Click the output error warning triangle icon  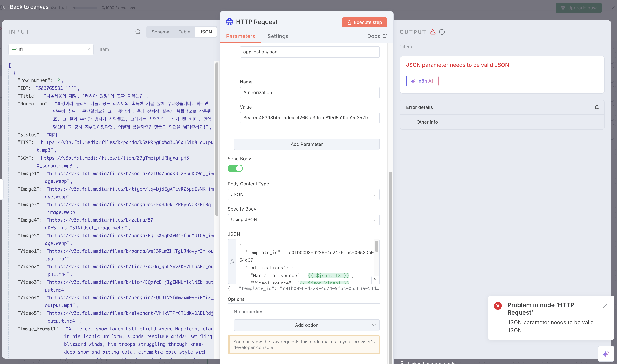pyautogui.click(x=433, y=32)
